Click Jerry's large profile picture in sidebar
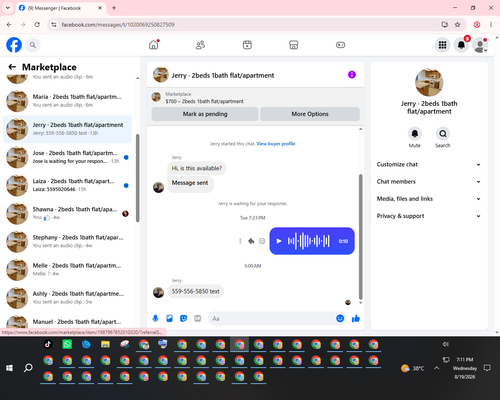500x400 pixels. pos(429,82)
